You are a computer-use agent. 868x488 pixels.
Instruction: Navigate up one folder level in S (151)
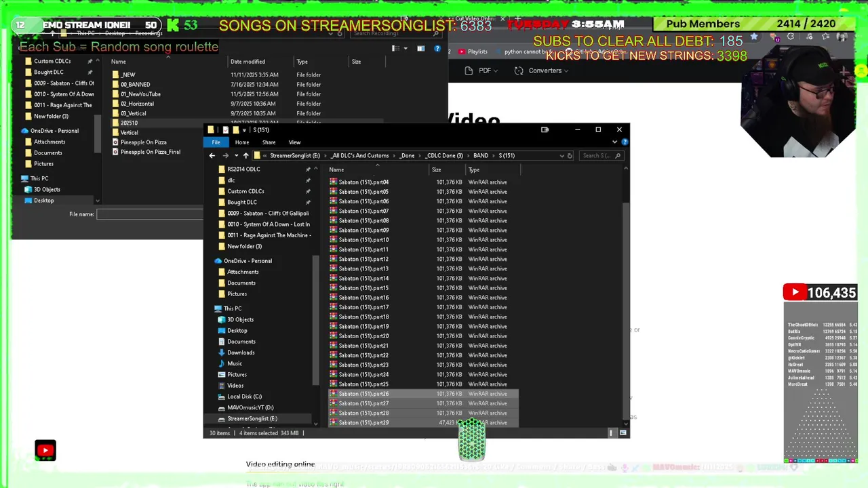(245, 156)
